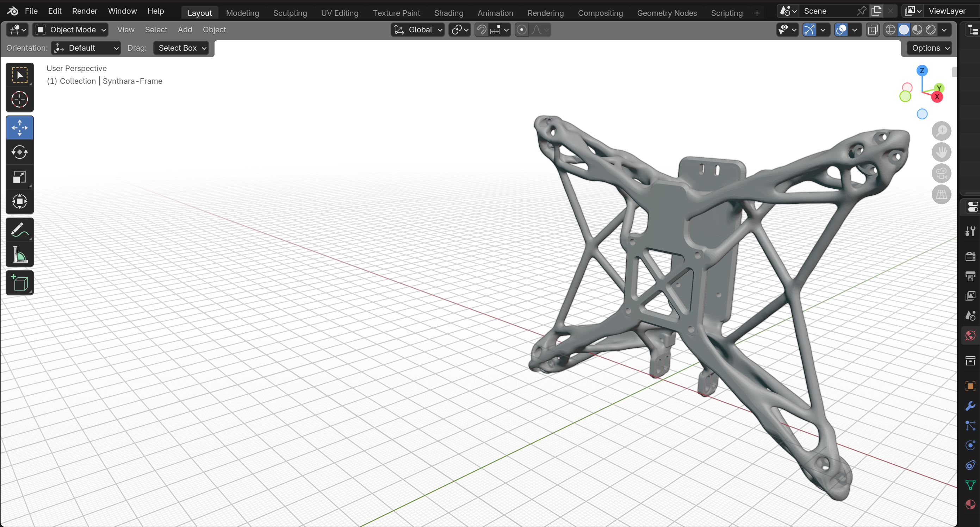
Task: Switch to the Shading workspace tab
Action: pyautogui.click(x=449, y=13)
